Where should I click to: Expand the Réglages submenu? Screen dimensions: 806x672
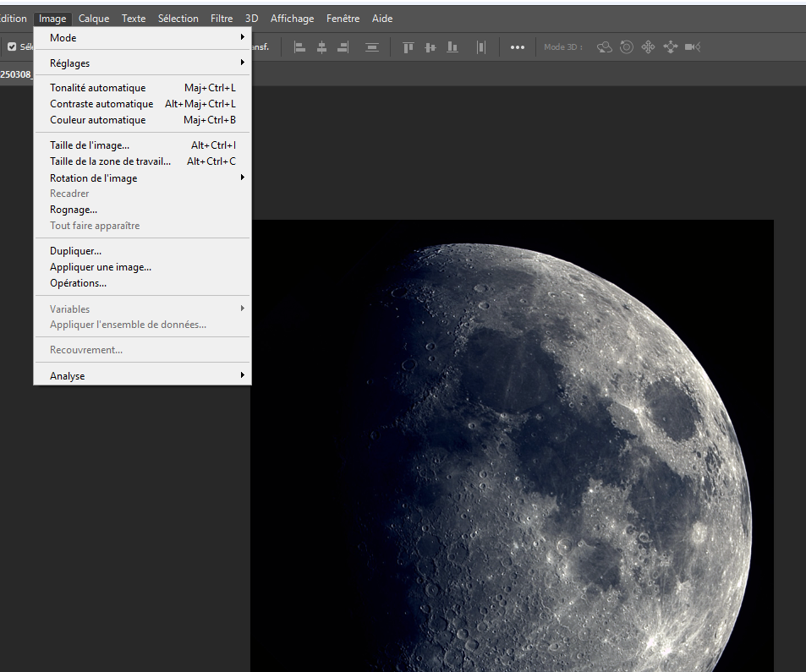point(142,63)
